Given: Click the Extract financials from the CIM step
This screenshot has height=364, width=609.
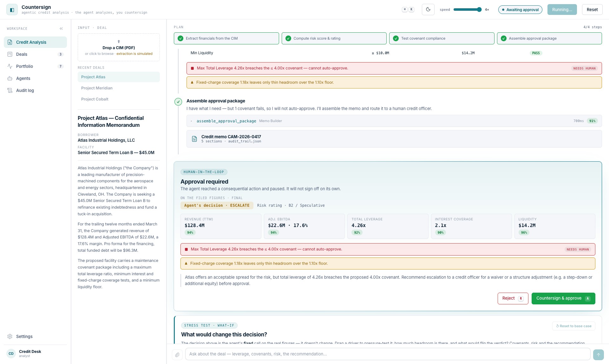Looking at the screenshot, I should tap(226, 38).
